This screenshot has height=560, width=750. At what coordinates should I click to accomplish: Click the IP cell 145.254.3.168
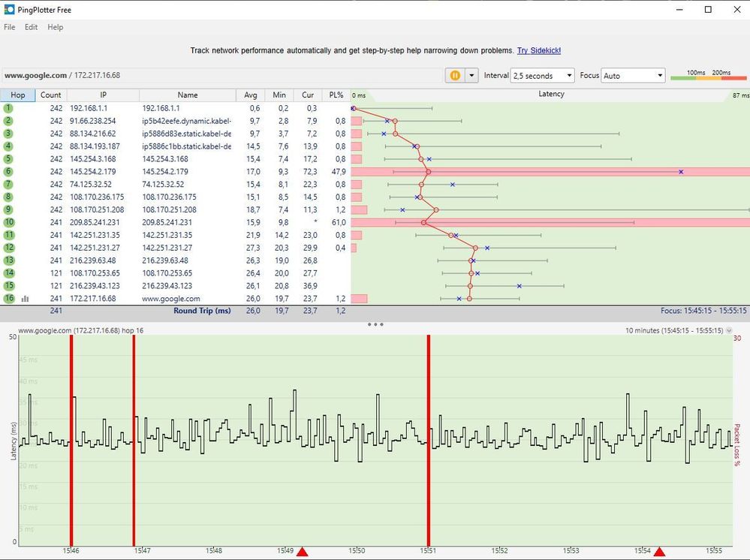point(93,159)
